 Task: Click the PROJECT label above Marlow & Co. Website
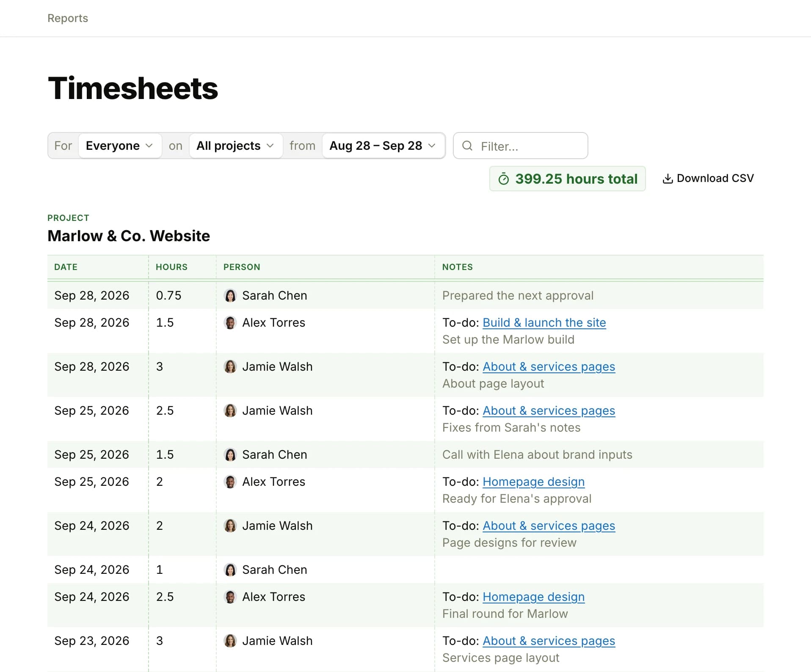pos(68,218)
